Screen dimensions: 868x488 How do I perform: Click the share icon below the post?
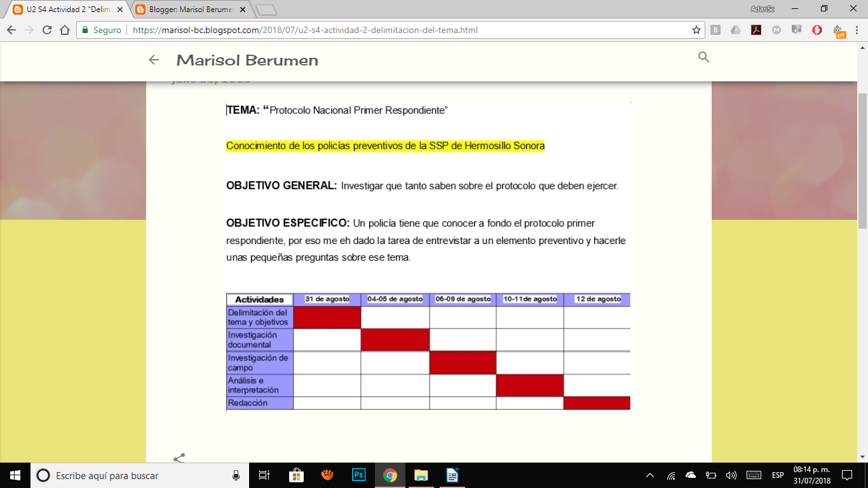tap(179, 457)
